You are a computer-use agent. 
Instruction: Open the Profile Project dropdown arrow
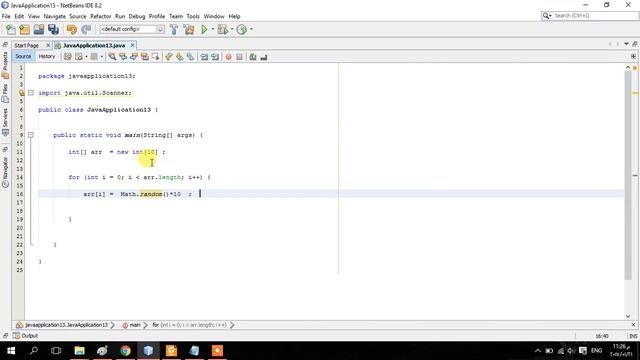pyautogui.click(x=251, y=29)
